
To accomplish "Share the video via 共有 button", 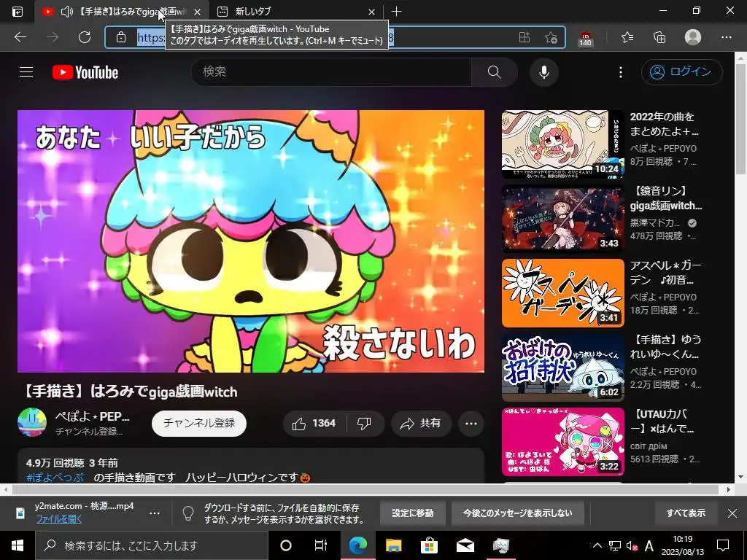I will [421, 424].
